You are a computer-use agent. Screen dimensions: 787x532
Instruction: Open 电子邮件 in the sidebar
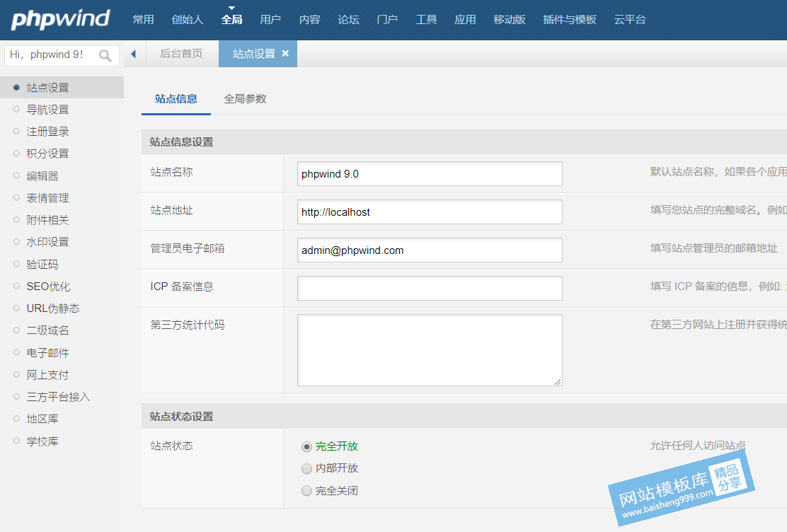coord(47,353)
